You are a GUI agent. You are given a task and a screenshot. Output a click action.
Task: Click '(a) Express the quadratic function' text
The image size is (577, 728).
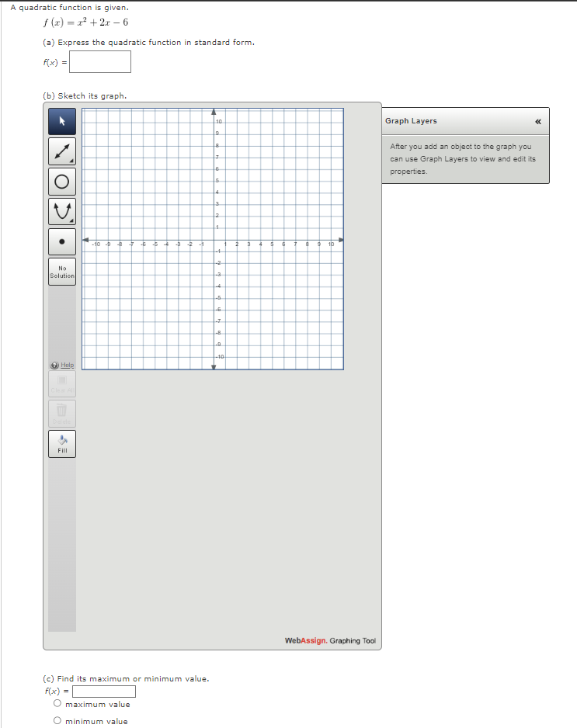coord(148,42)
